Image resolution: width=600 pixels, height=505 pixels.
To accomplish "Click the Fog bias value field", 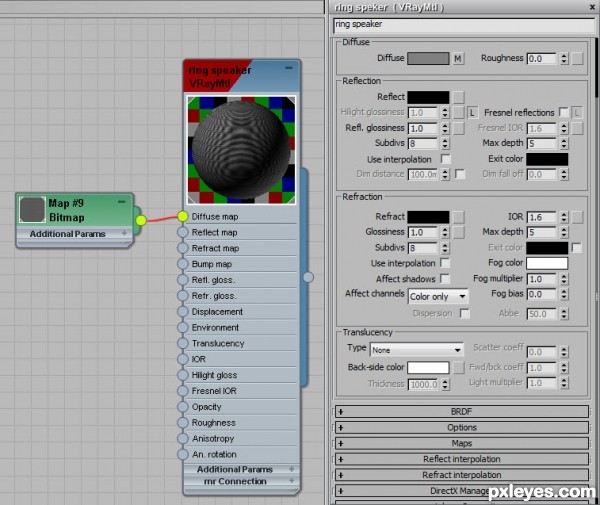I will pyautogui.click(x=541, y=295).
